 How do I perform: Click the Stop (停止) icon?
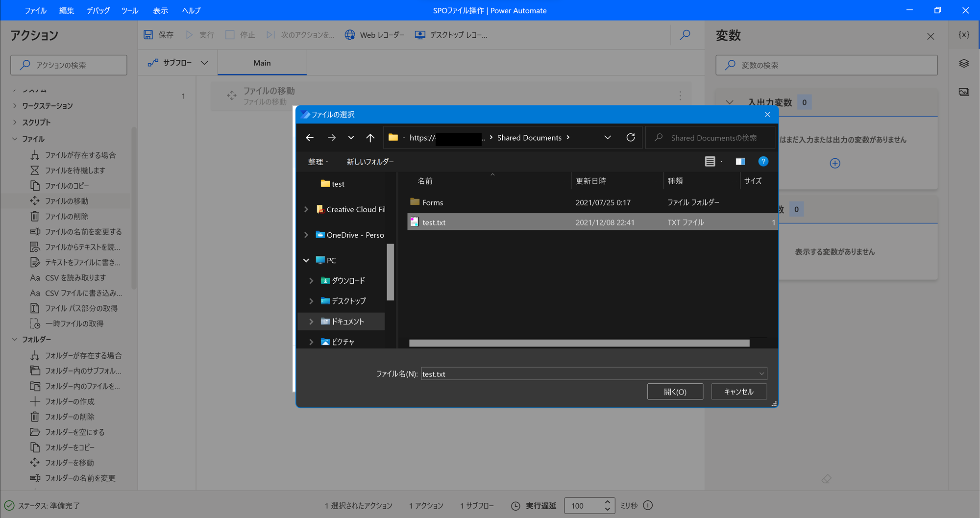(x=230, y=35)
